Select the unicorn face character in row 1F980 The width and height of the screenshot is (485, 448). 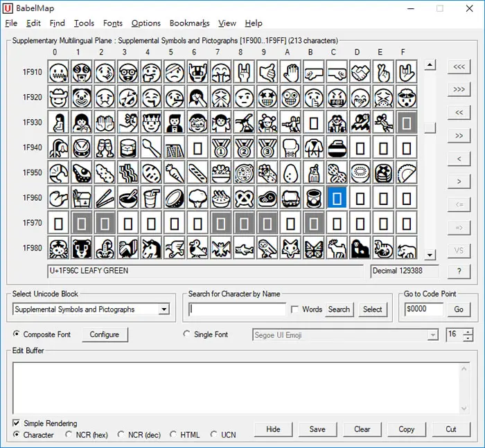pos(151,248)
